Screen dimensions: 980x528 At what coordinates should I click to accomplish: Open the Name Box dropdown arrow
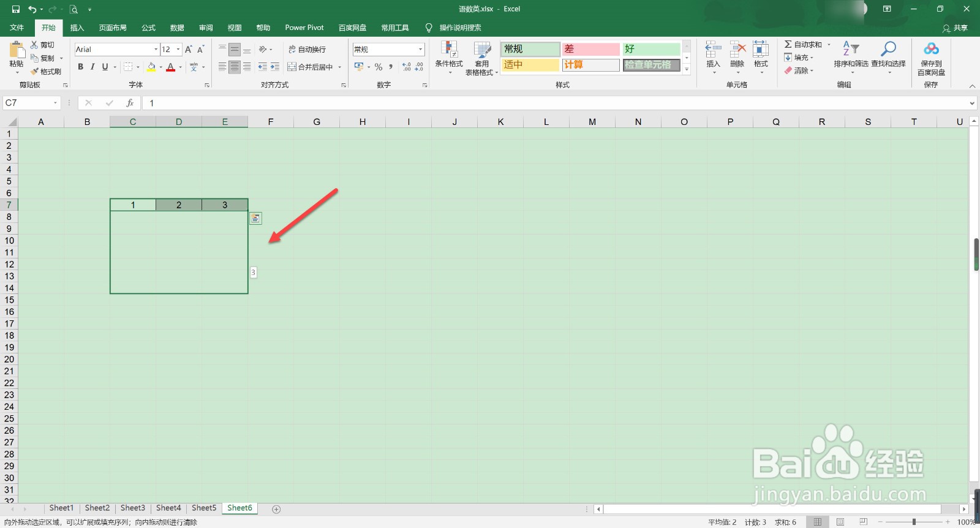[x=56, y=103]
